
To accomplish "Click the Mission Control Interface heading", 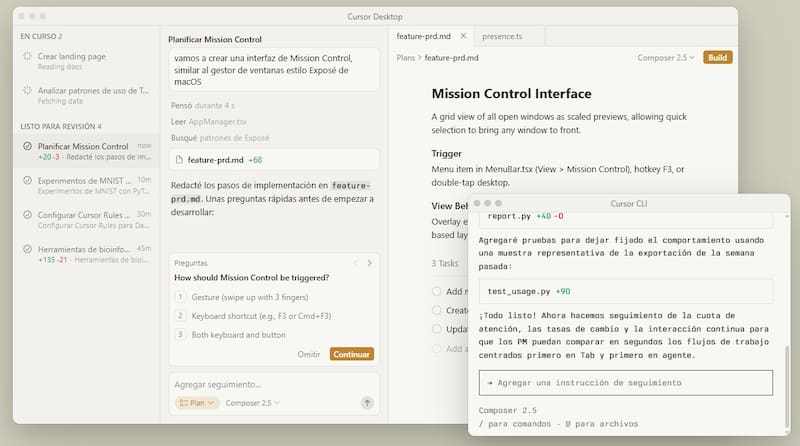I will (511, 93).
